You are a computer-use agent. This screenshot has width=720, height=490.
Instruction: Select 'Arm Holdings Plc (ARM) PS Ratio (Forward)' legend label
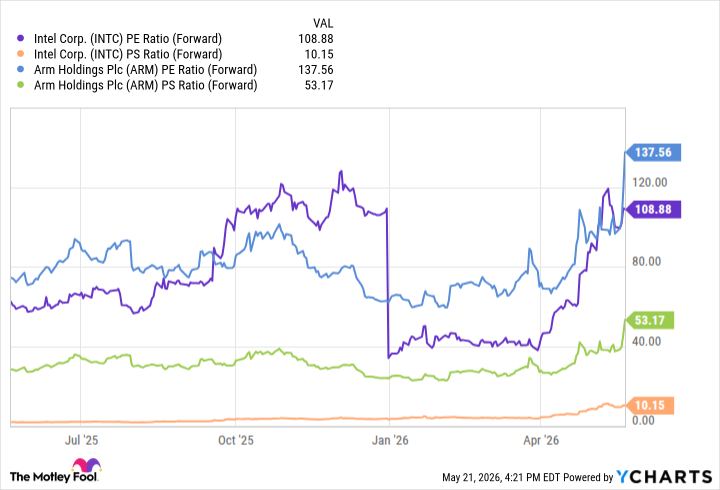pyautogui.click(x=145, y=85)
